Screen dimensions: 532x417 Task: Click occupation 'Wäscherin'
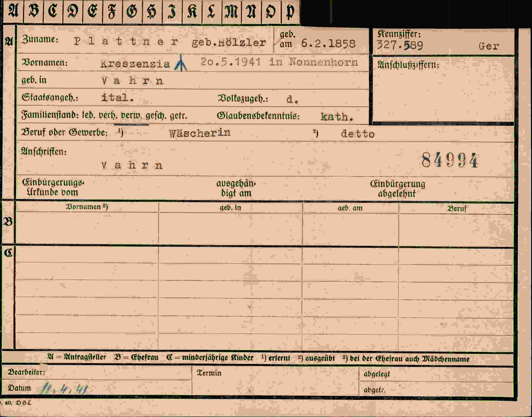click(x=200, y=133)
